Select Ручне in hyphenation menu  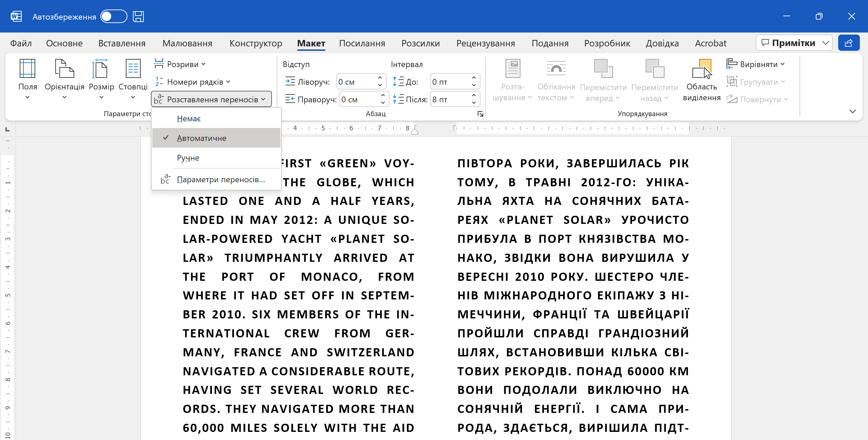[x=188, y=158]
